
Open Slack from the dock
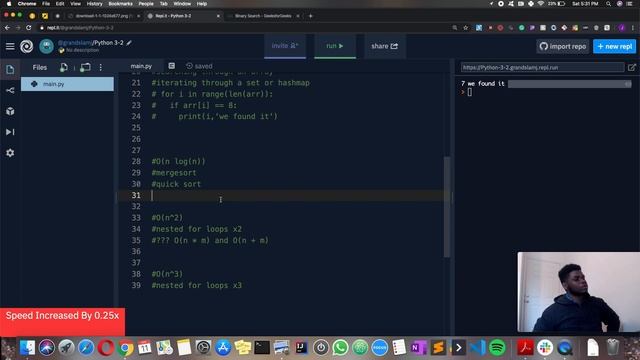pyautogui.click(x=545, y=348)
